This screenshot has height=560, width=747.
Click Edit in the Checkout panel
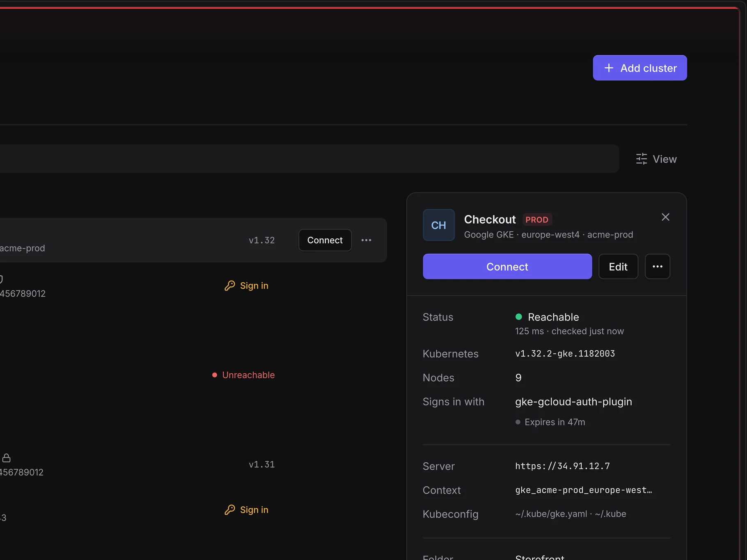pyautogui.click(x=618, y=267)
